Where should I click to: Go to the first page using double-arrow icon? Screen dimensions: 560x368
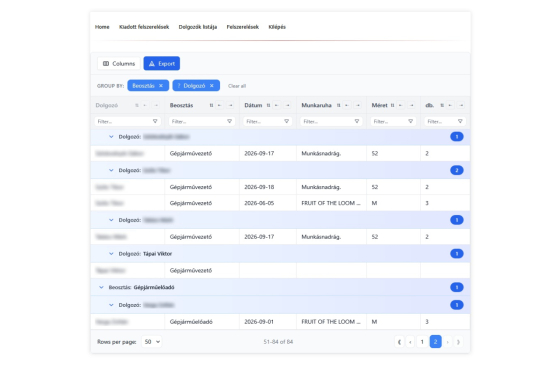coord(399,342)
